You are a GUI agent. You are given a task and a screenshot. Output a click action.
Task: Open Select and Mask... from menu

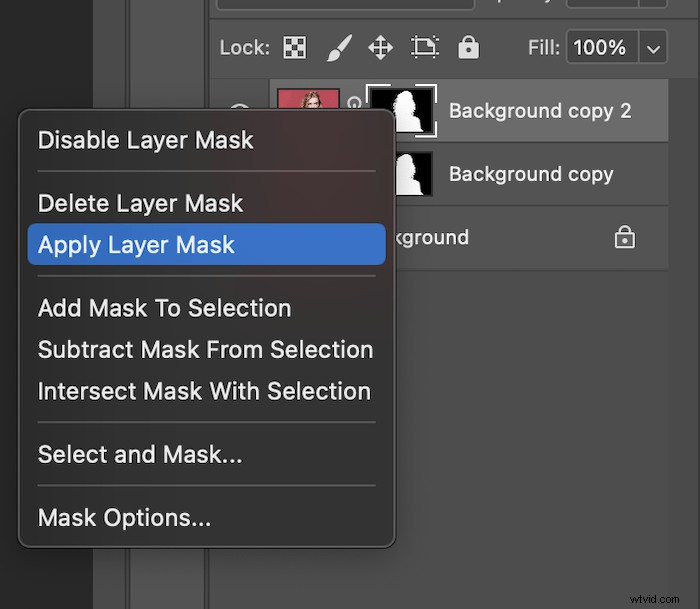coord(140,455)
